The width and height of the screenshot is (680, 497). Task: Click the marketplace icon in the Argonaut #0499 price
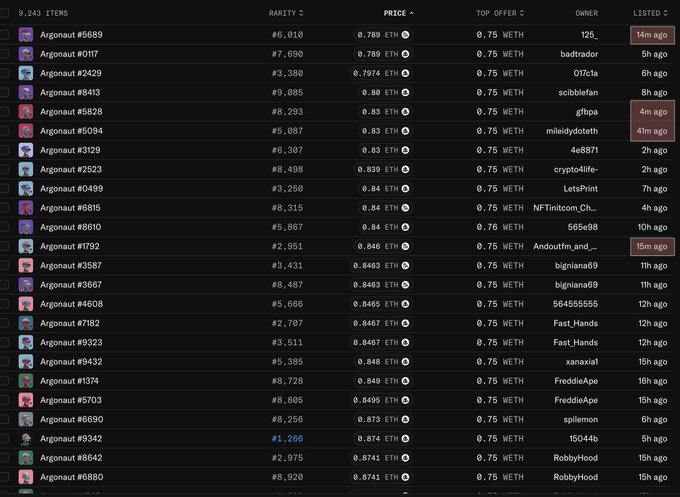tap(405, 189)
